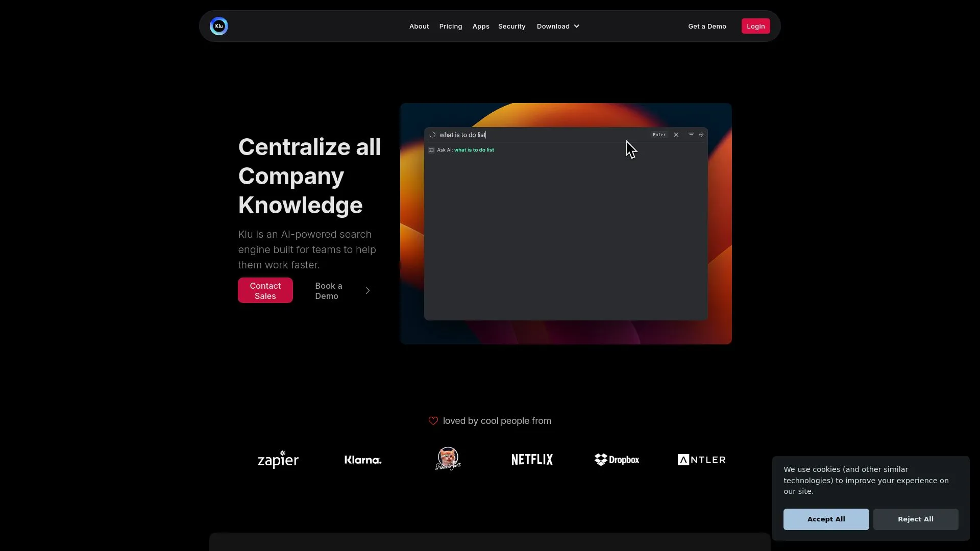Open the Security page
The width and height of the screenshot is (980, 551).
click(x=511, y=26)
